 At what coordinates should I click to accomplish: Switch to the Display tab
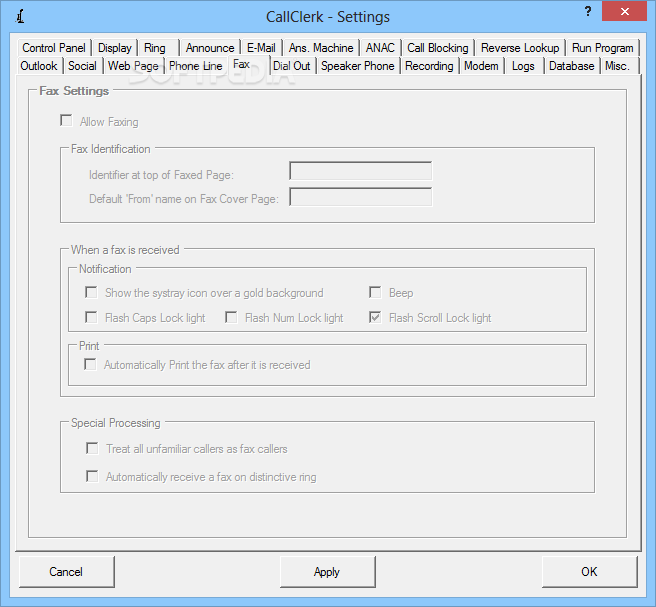coord(115,48)
